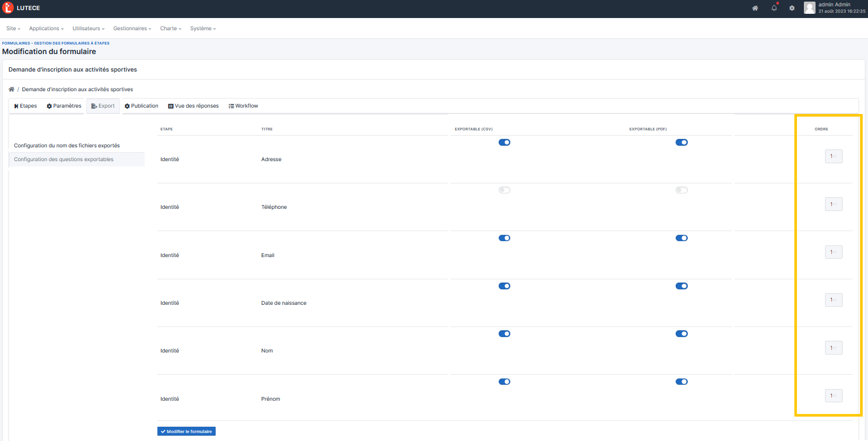Expand the order dropdown for Date de naissance
This screenshot has height=441, width=868.
pos(834,300)
